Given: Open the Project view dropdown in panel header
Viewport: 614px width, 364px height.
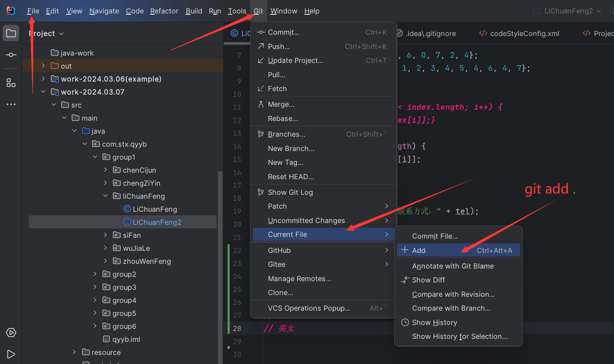Looking at the screenshot, I should (x=46, y=33).
